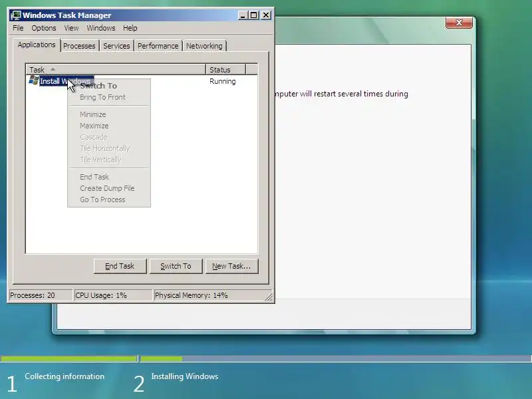
Task: Click the Collecting information progress bar
Action: 69,358
